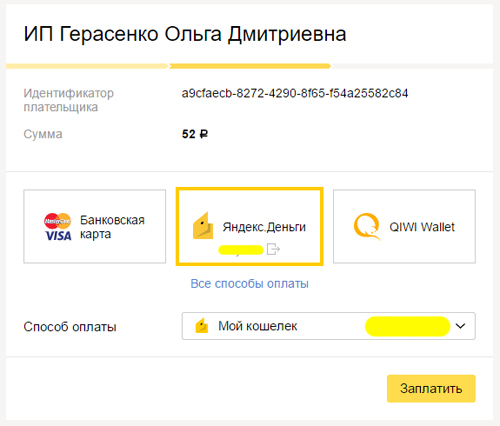
Task: Click the Yandex.Money wallet icon in tile
Action: pos(203,226)
